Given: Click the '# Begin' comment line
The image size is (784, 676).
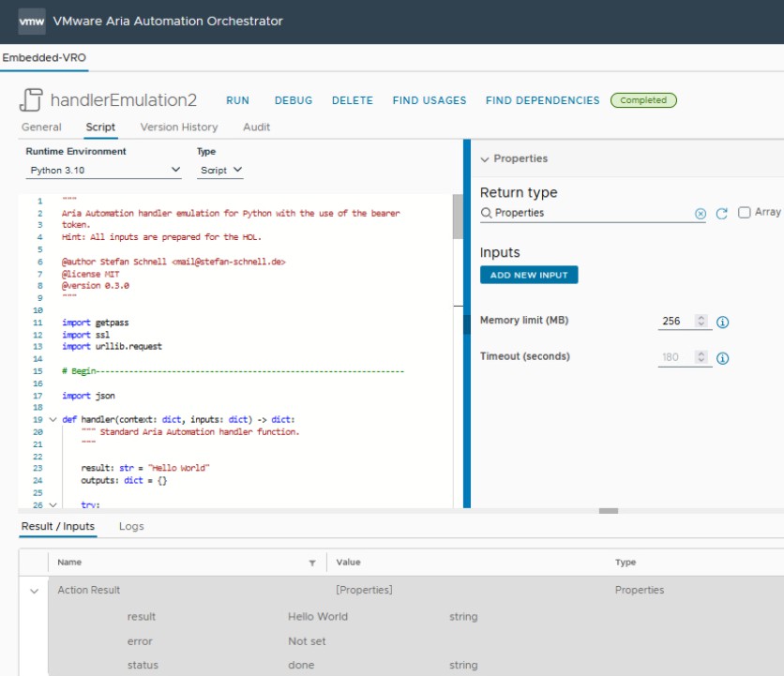Looking at the screenshot, I should [233, 371].
